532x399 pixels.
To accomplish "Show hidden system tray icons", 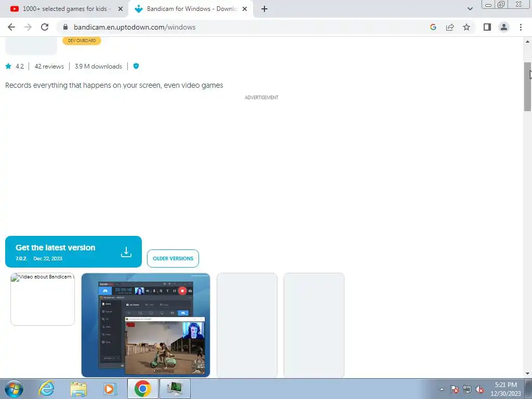I will [x=442, y=389].
